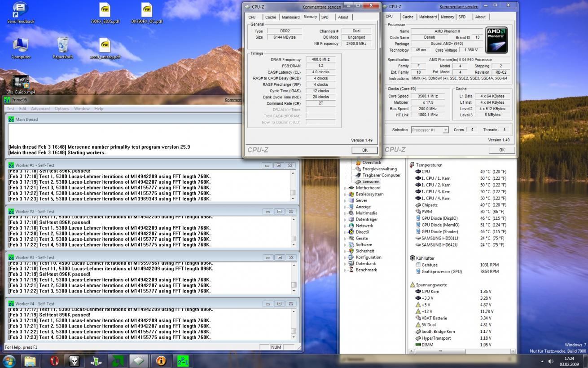The width and height of the screenshot is (588, 368).
Task: Open the Processor #1 selection dropdown
Action: coord(430,130)
